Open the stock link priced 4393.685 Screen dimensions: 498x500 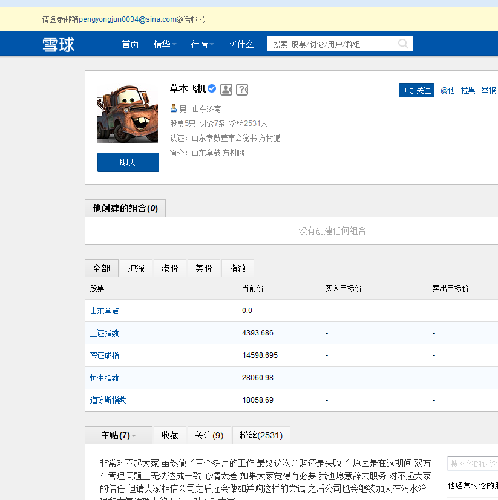[x=104, y=333]
